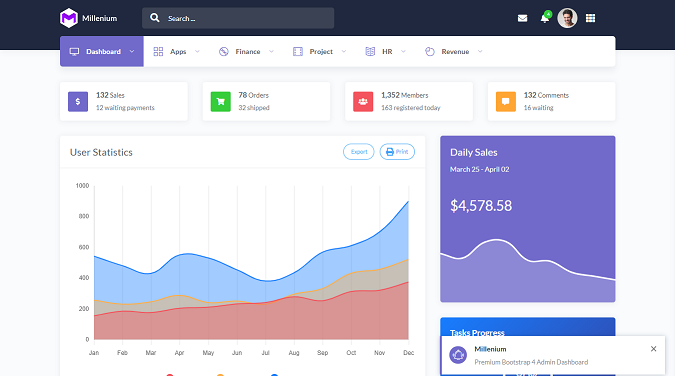675x376 pixels.
Task: Open the mail envelope icon
Action: 522,18
